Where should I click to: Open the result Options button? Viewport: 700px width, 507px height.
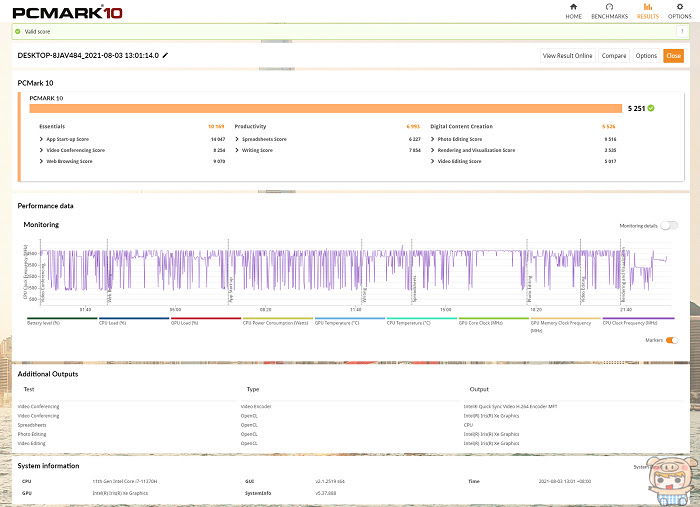coord(646,55)
